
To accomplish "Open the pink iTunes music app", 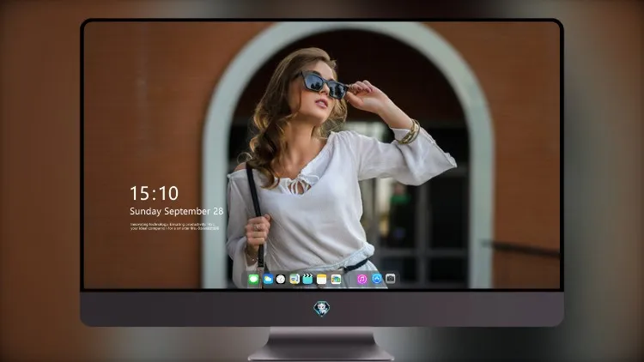I will tap(361, 279).
